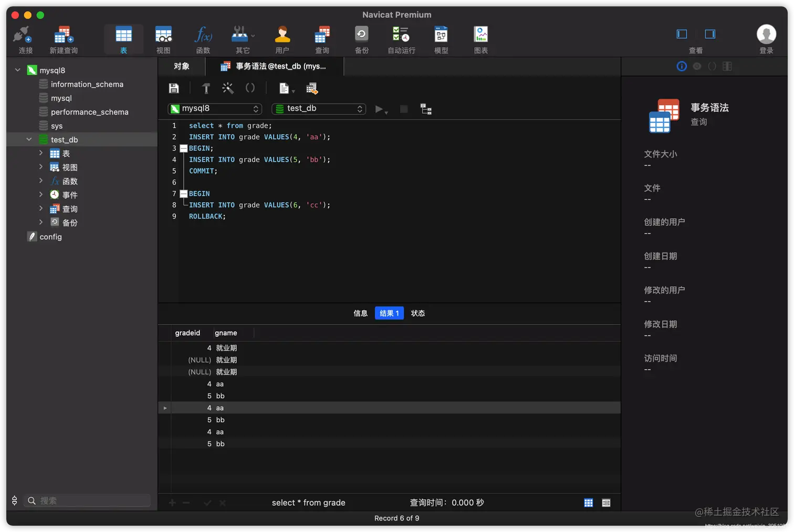Open the 查询 queries toolbar icon

pyautogui.click(x=322, y=40)
